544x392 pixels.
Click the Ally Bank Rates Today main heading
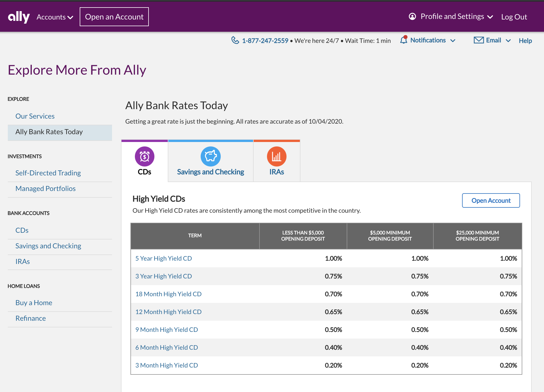tap(177, 106)
